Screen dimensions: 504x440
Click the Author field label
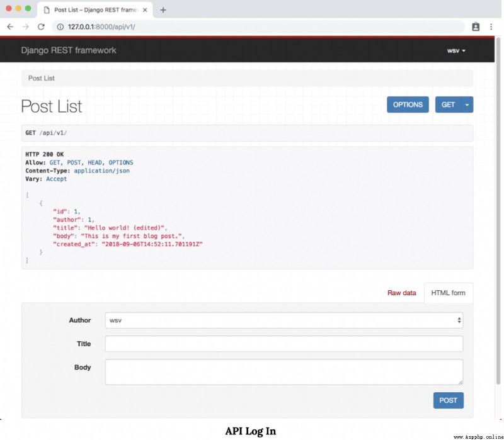80,320
